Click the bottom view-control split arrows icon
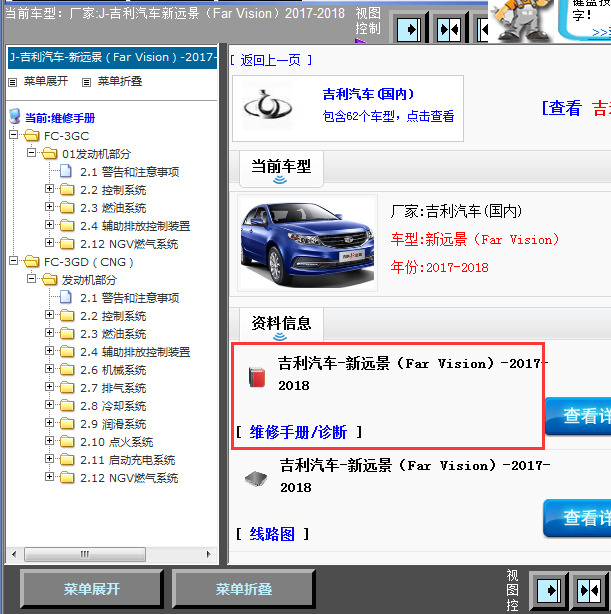This screenshot has height=614, width=611. click(589, 590)
